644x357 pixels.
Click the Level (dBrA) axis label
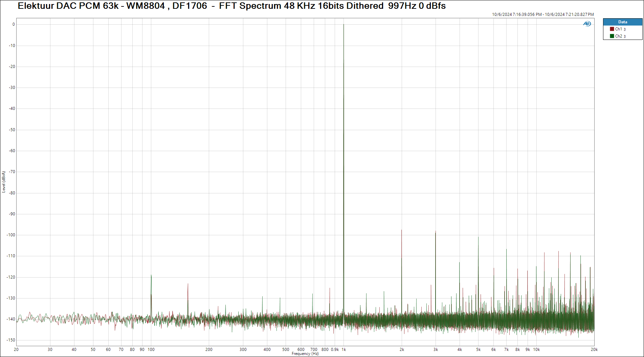[x=4, y=182]
